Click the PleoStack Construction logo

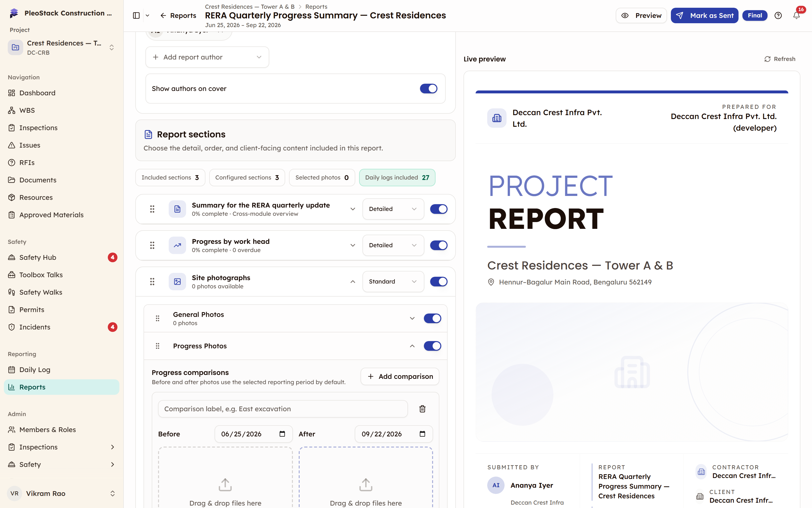tap(14, 13)
